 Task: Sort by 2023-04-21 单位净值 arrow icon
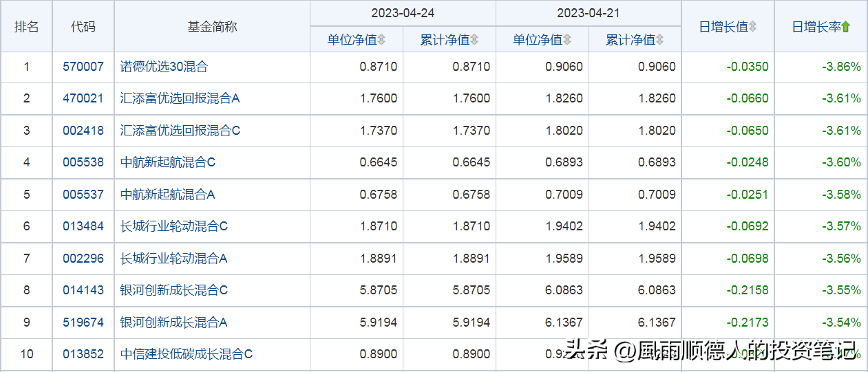(567, 40)
